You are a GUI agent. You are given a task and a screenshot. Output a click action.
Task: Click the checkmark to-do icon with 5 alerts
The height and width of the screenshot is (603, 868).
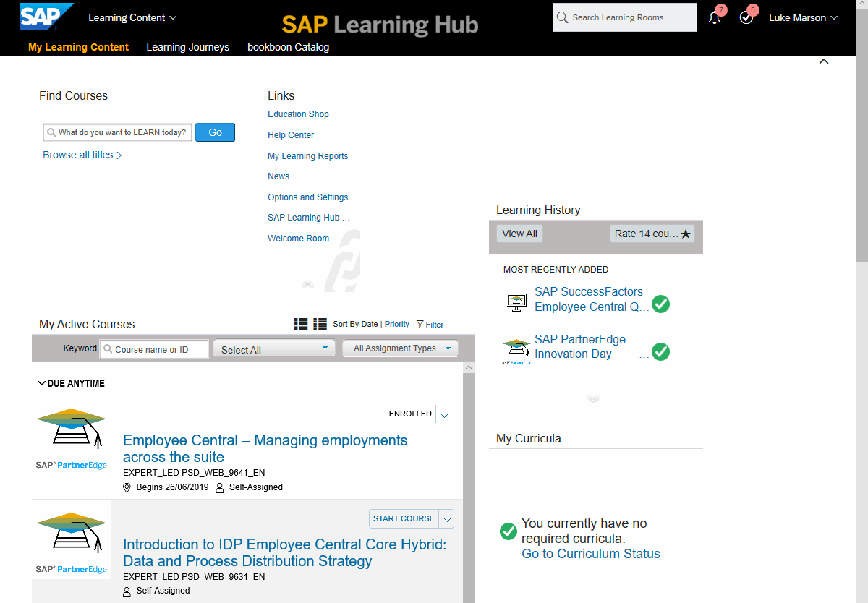point(746,17)
